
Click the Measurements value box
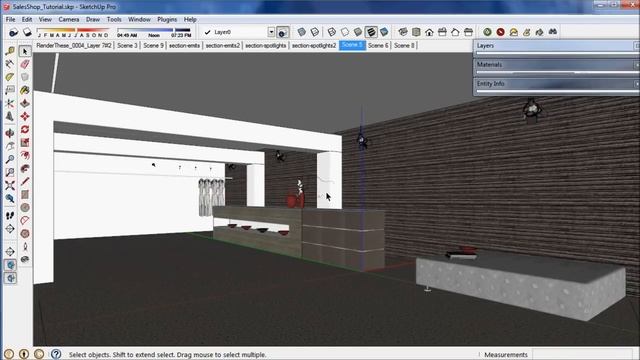[x=583, y=354]
